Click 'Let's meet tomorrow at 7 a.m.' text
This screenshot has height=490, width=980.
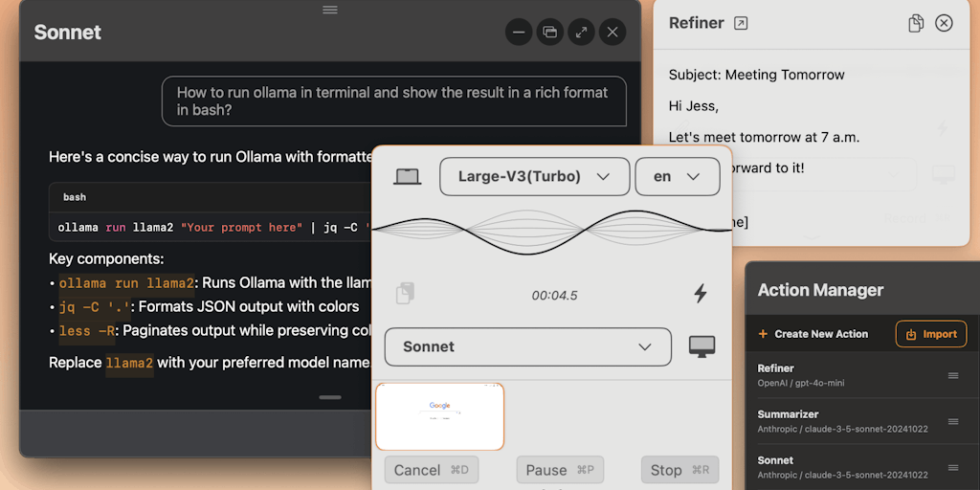pos(765,137)
